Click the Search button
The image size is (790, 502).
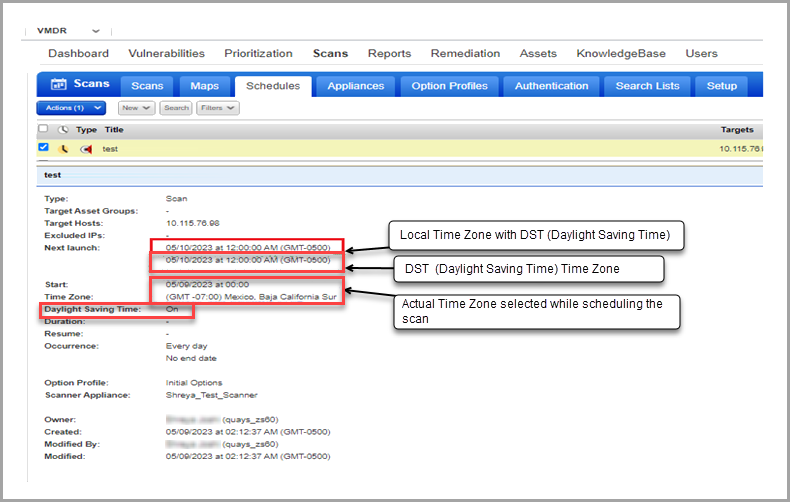[176, 107]
